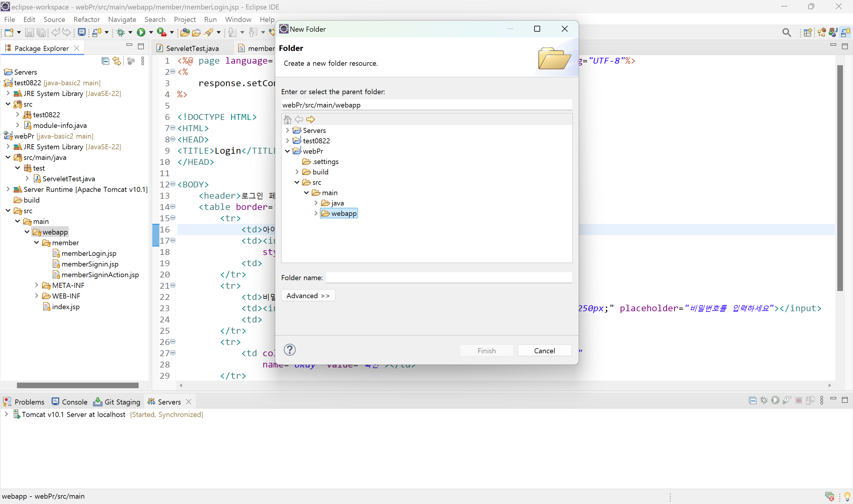853x504 pixels.
Task: Click the Save All toolbar icon
Action: tap(41, 32)
